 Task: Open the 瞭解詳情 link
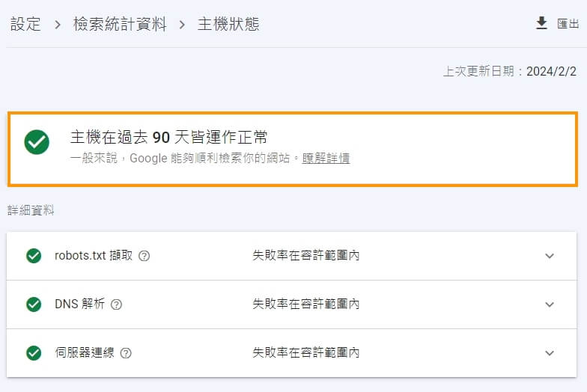tap(326, 159)
